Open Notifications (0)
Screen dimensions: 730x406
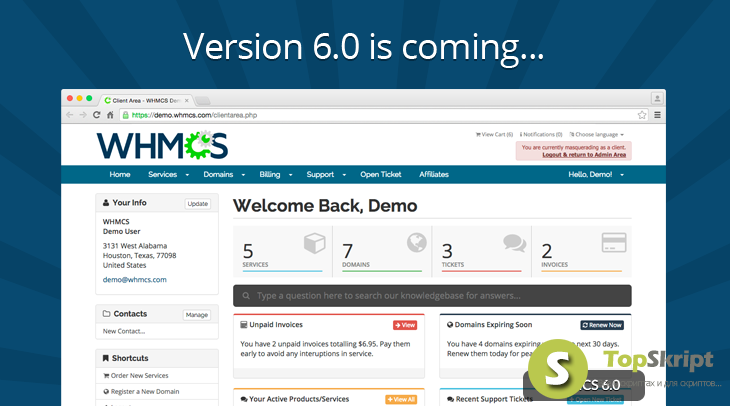pos(541,135)
